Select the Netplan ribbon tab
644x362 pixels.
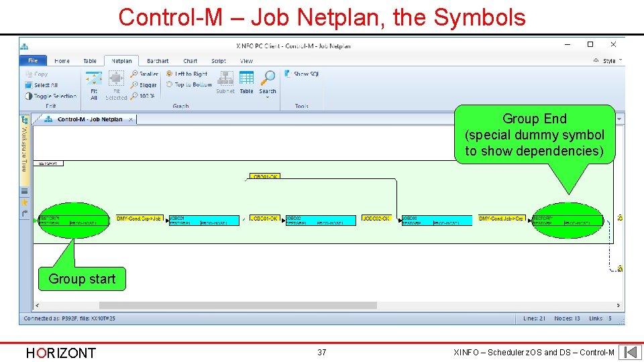coord(121,61)
